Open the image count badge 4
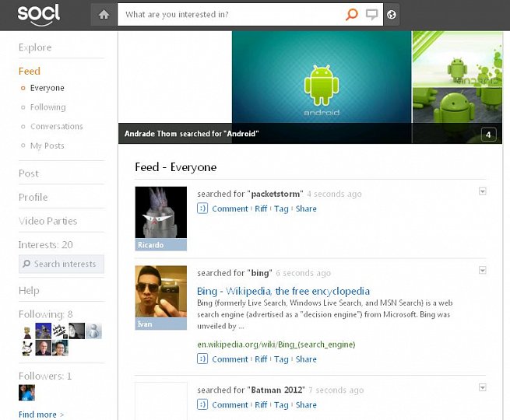The width and height of the screenshot is (510, 420). (488, 135)
